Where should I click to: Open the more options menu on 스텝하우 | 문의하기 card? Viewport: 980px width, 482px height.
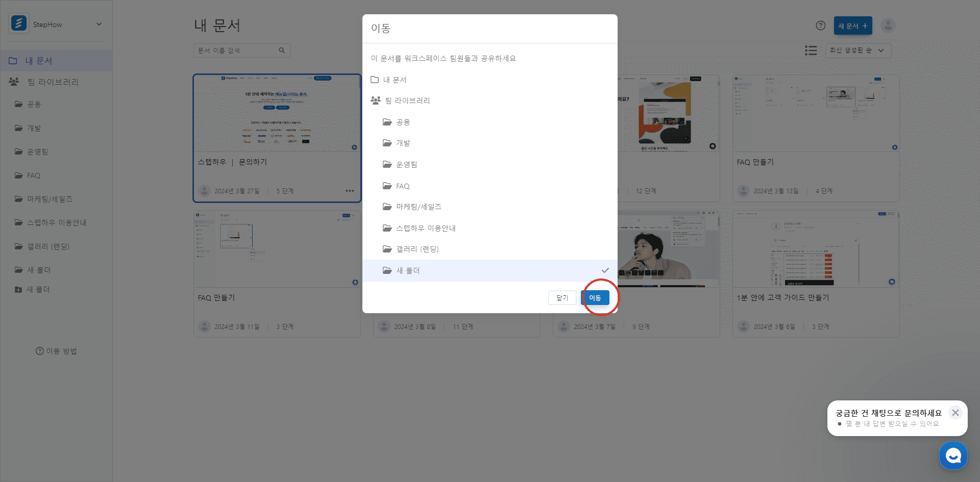pyautogui.click(x=350, y=191)
